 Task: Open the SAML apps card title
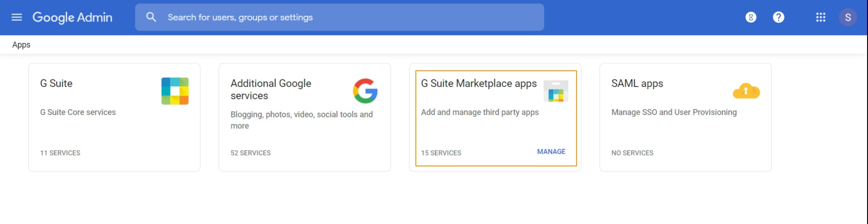[637, 83]
